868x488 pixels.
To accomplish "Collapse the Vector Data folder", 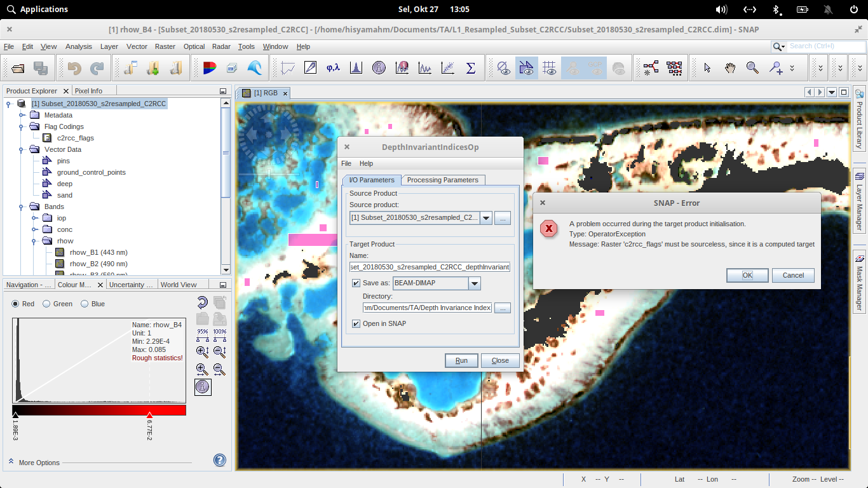I will [22, 149].
